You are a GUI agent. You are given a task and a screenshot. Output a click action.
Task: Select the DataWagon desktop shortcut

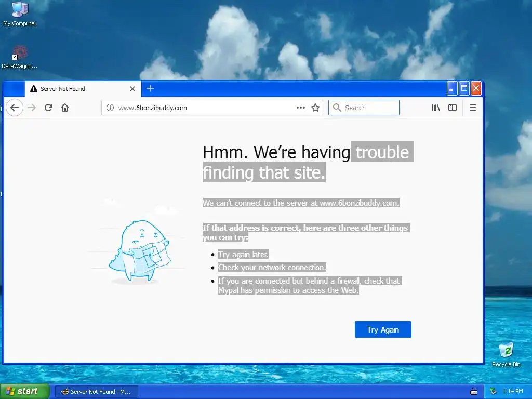tap(19, 57)
